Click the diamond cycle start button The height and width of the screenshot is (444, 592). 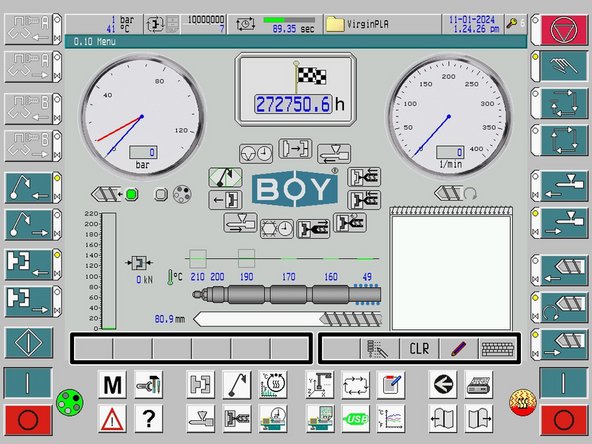(x=29, y=343)
